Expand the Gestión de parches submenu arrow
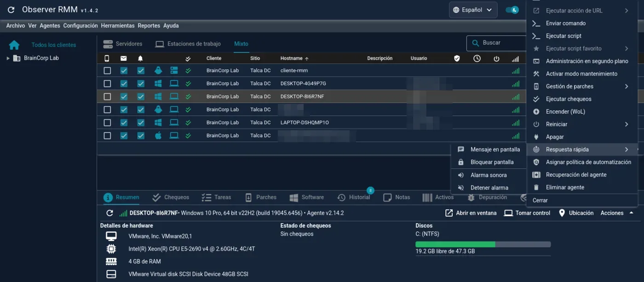Screen dimensions: 644x282 [x=627, y=86]
